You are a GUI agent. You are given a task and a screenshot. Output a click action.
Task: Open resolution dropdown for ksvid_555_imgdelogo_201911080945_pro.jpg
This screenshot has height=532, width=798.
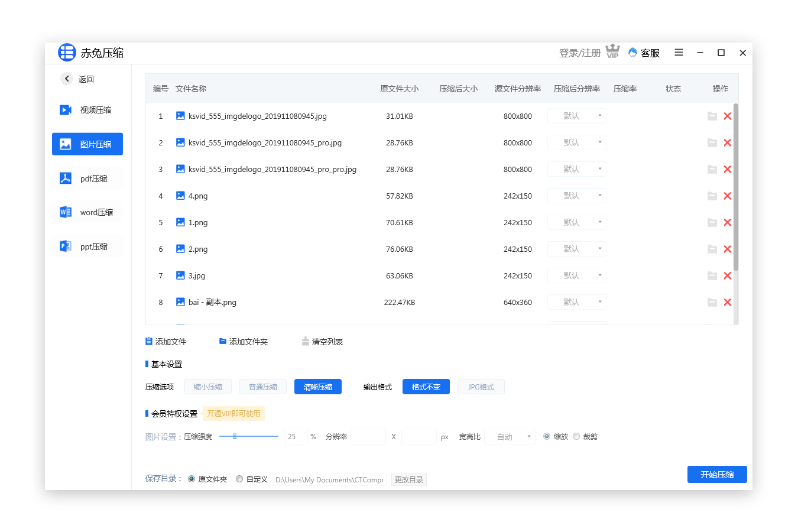pos(577,142)
